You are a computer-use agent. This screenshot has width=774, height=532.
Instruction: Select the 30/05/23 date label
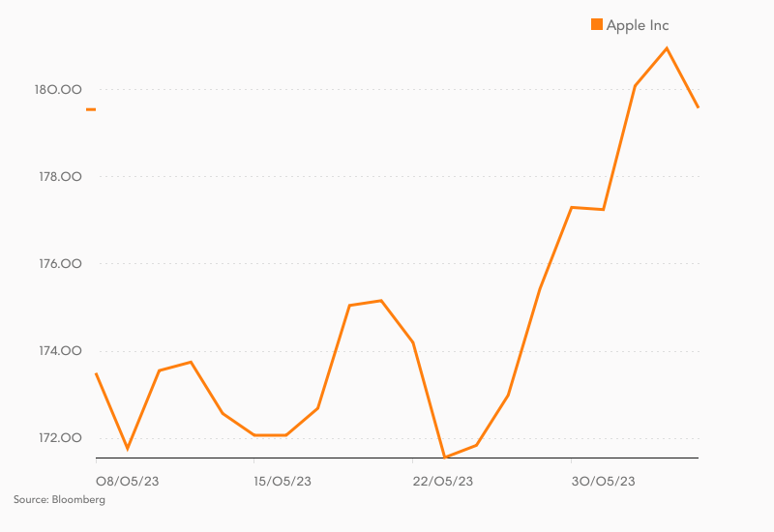pos(603,481)
